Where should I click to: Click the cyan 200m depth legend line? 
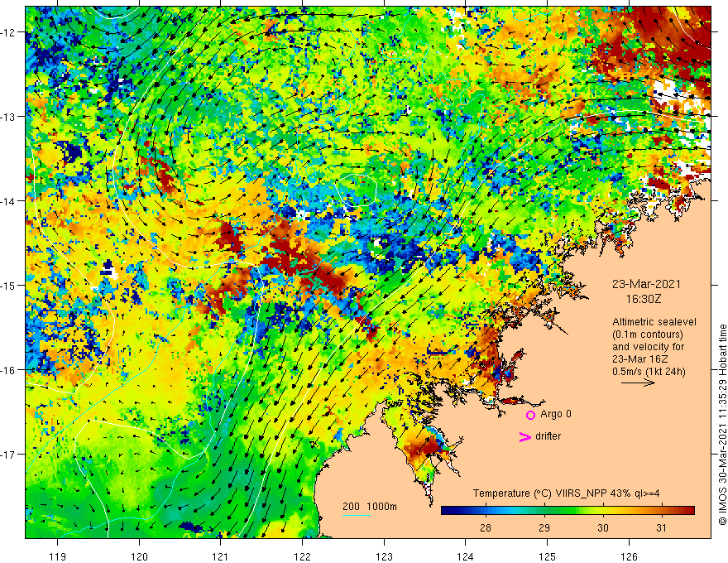[357, 515]
